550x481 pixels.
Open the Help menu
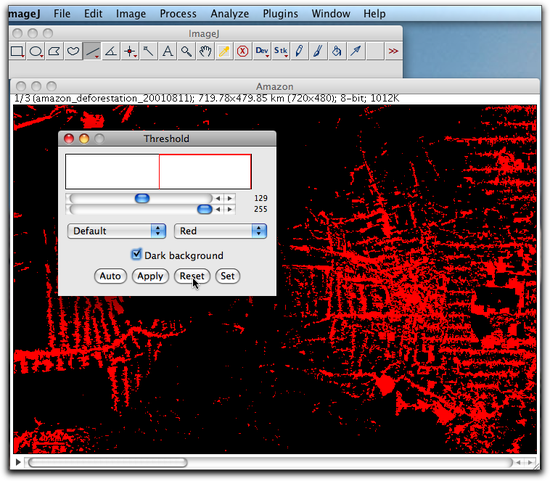click(374, 14)
